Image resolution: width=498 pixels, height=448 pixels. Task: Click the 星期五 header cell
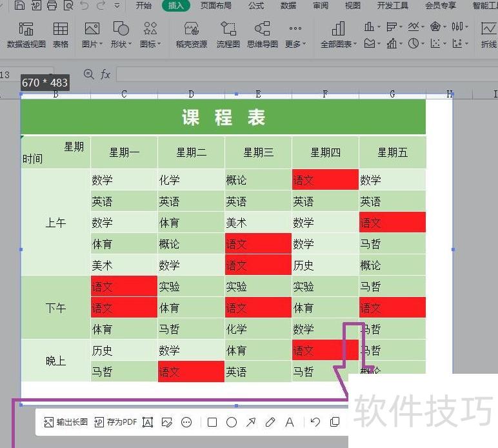[393, 152]
